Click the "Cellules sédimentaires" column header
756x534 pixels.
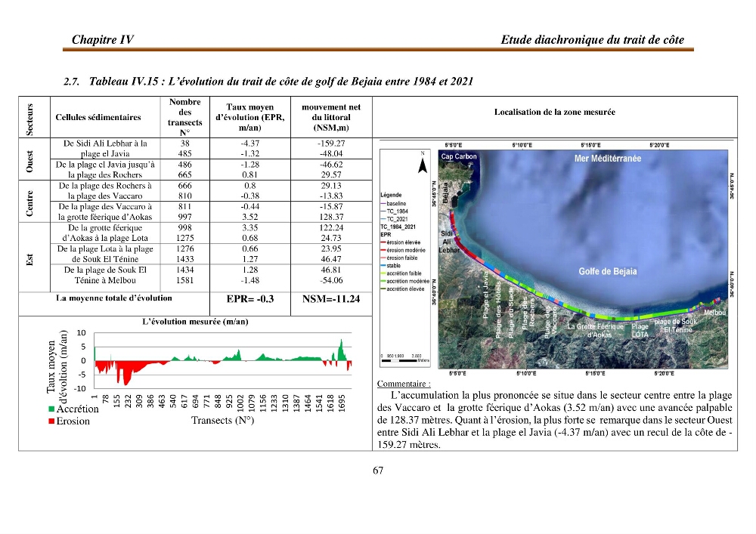click(x=98, y=117)
